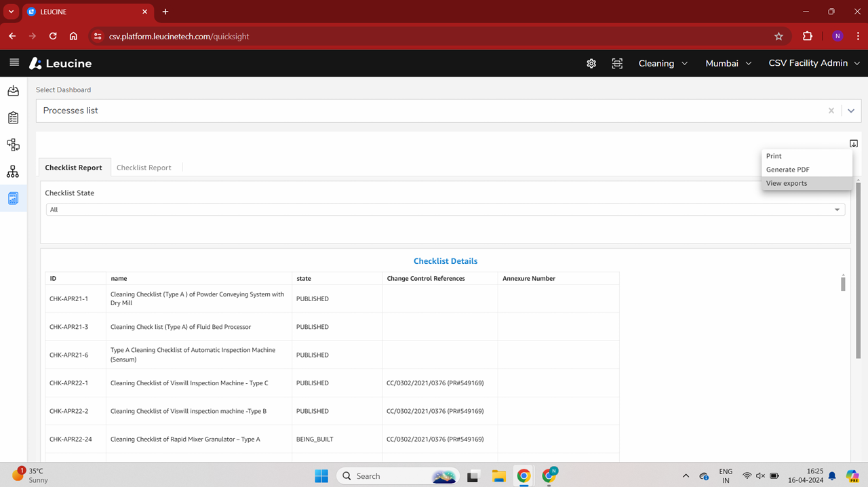The image size is (868, 487).
Task: Click the Leucine logo in the header
Action: click(x=60, y=63)
